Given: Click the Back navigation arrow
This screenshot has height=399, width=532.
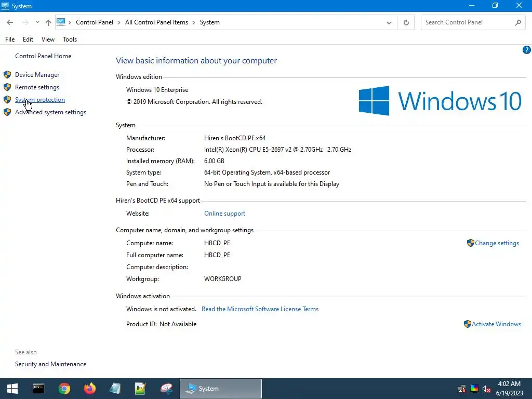Looking at the screenshot, I should click(x=10, y=22).
